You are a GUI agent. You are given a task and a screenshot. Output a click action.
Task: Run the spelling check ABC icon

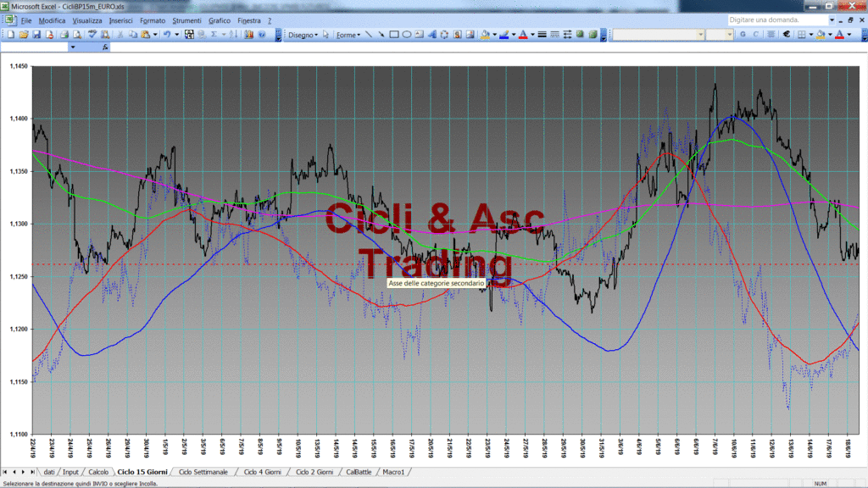point(92,35)
